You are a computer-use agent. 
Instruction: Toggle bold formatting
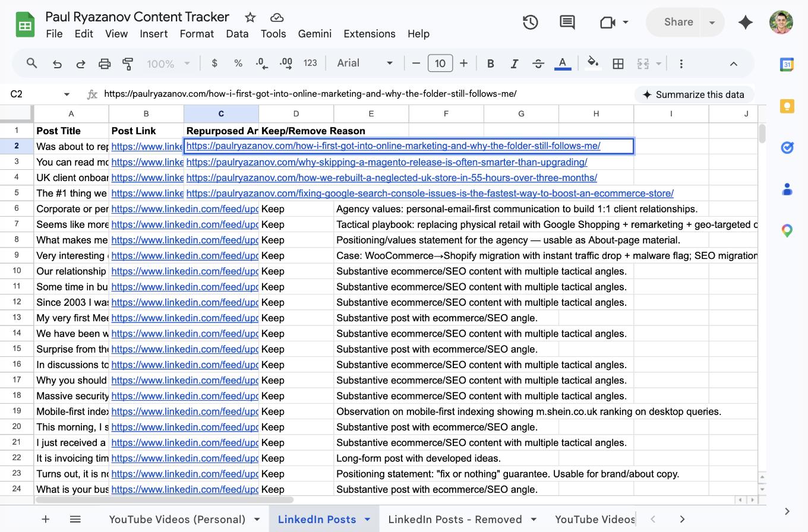point(491,63)
